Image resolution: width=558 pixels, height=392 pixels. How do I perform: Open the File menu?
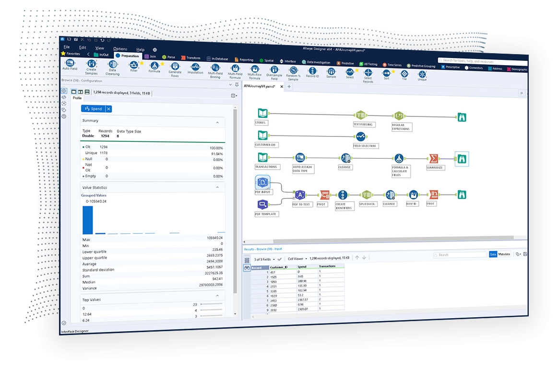click(x=67, y=47)
